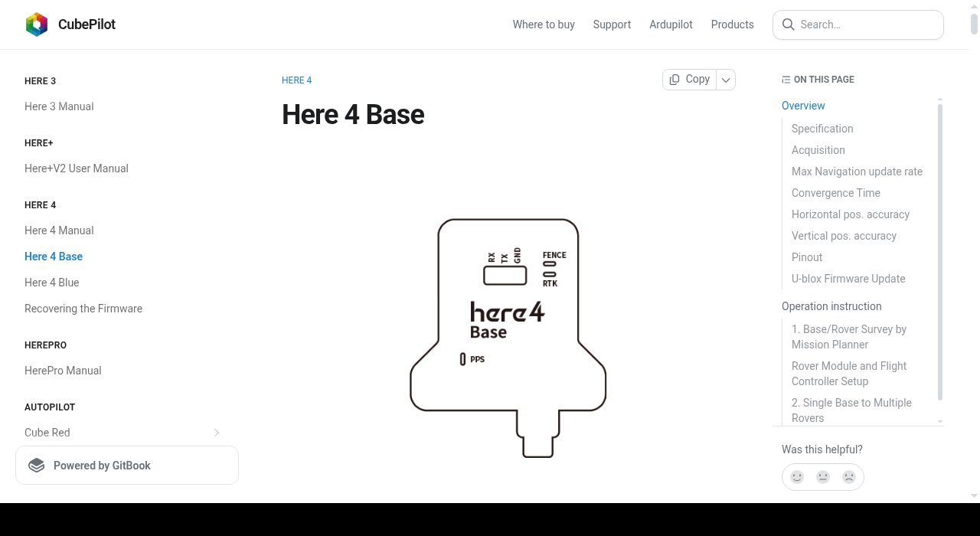980x536 pixels.
Task: Jump to Overview section
Action: point(803,106)
